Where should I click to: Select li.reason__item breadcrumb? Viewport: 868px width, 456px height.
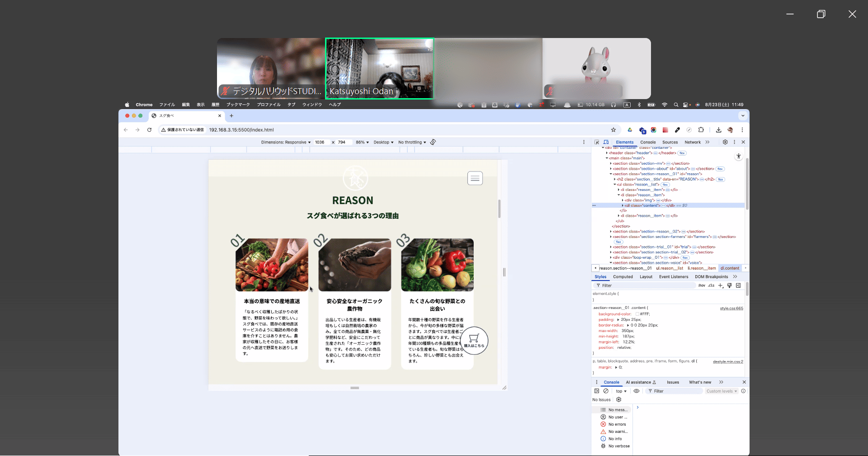pyautogui.click(x=702, y=268)
